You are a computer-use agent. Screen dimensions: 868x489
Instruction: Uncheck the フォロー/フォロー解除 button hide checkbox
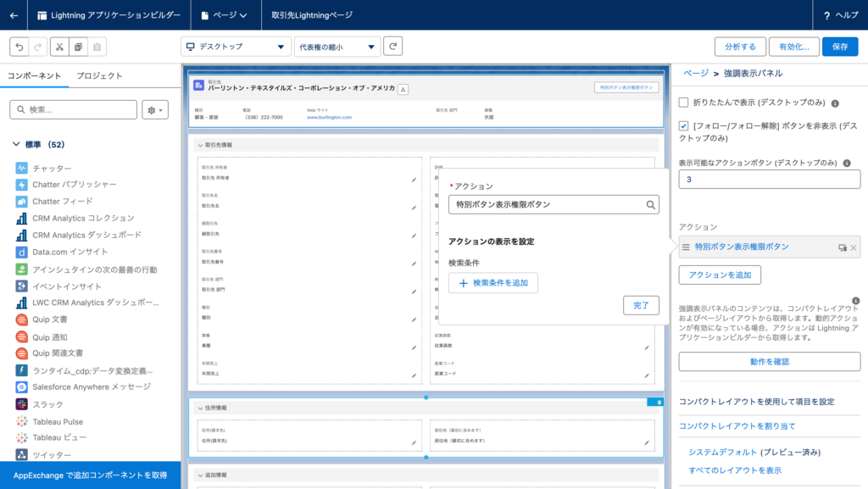(x=684, y=125)
